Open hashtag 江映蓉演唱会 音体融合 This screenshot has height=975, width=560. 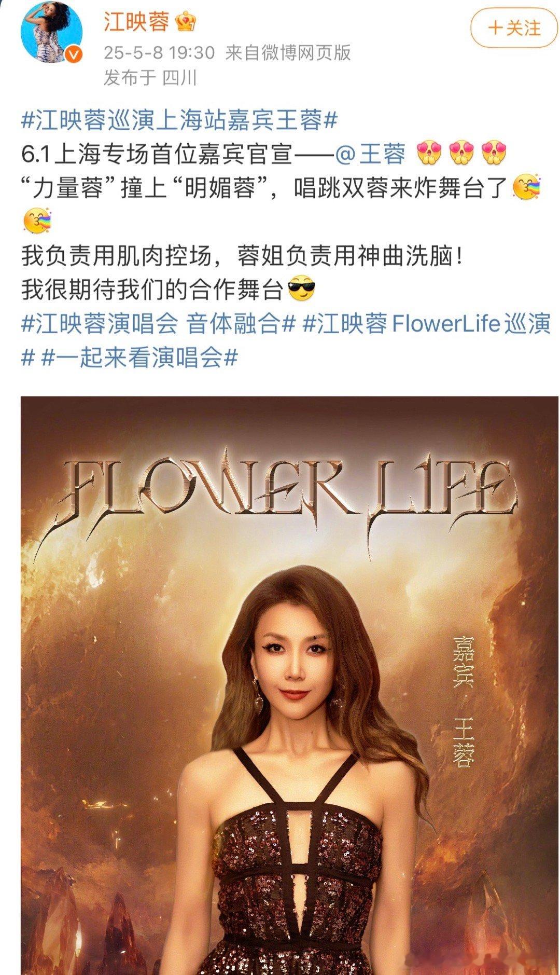tap(158, 324)
